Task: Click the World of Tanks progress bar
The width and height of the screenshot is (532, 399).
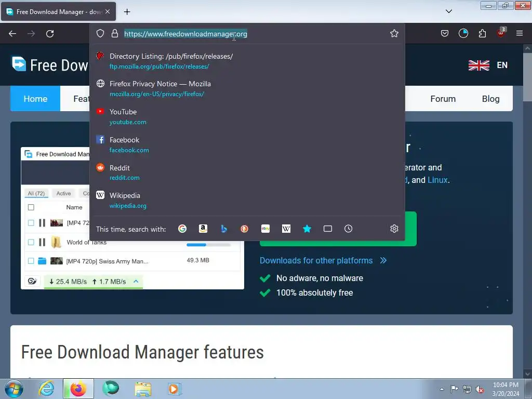Action: pyautogui.click(x=208, y=245)
